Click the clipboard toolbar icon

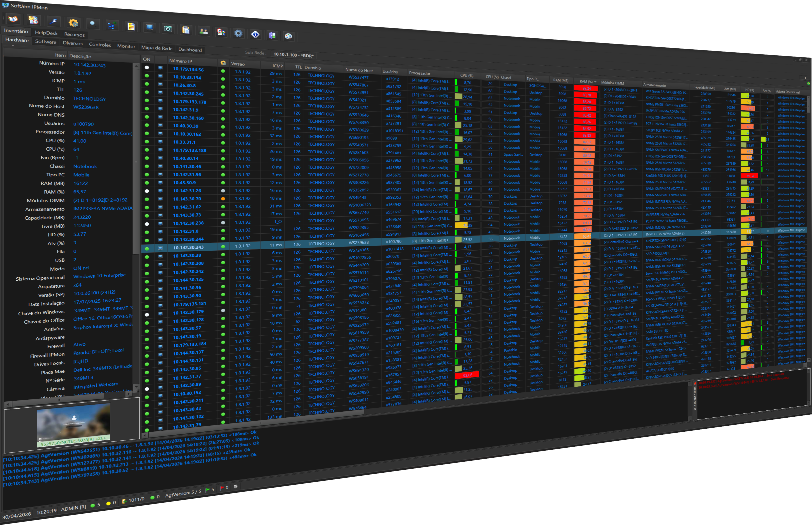pos(186,30)
